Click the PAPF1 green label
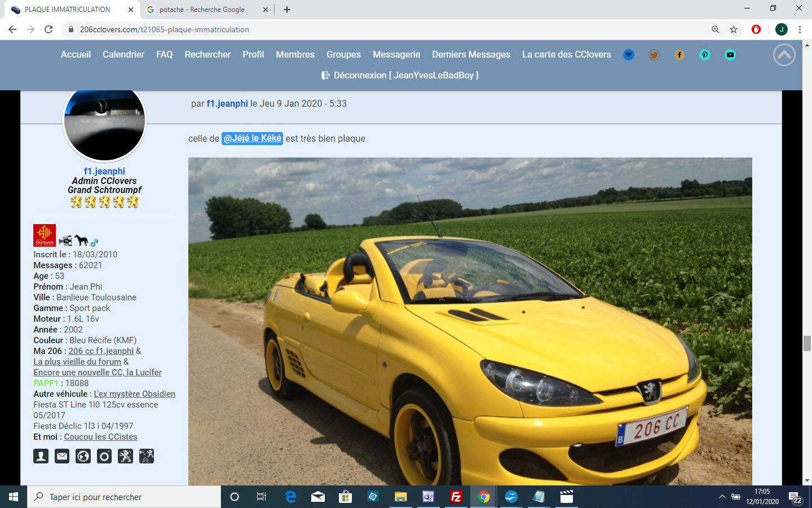The height and width of the screenshot is (508, 812). [x=46, y=383]
